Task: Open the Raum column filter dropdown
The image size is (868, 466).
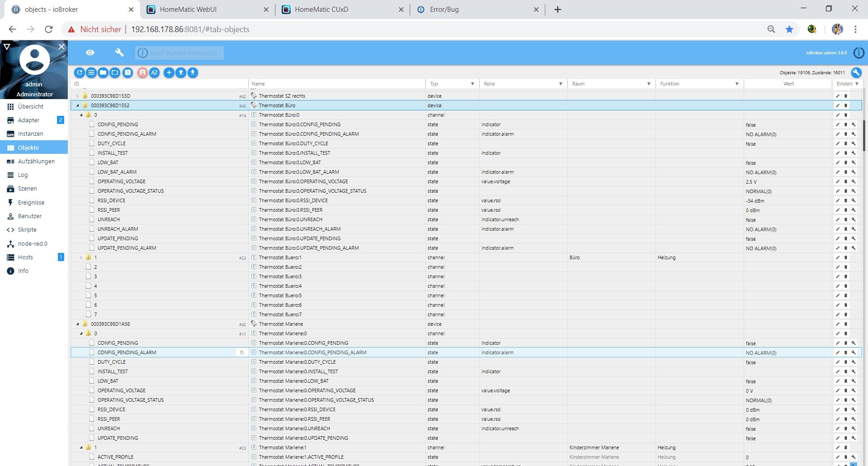Action: (x=649, y=84)
